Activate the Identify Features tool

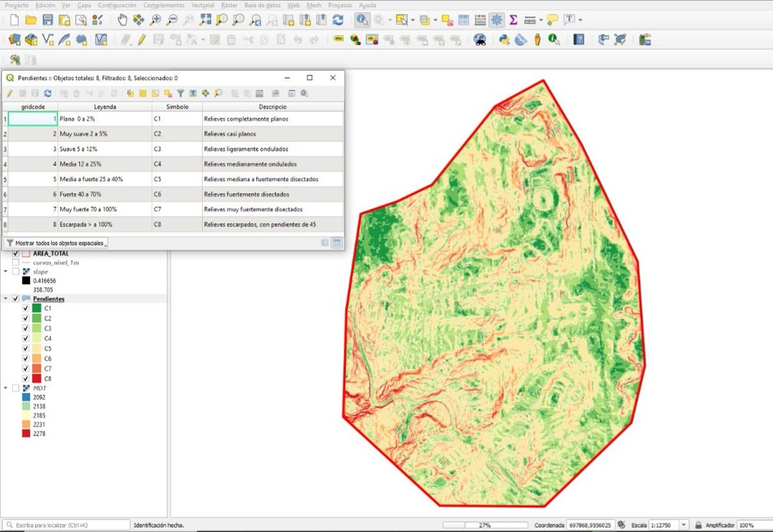point(363,20)
